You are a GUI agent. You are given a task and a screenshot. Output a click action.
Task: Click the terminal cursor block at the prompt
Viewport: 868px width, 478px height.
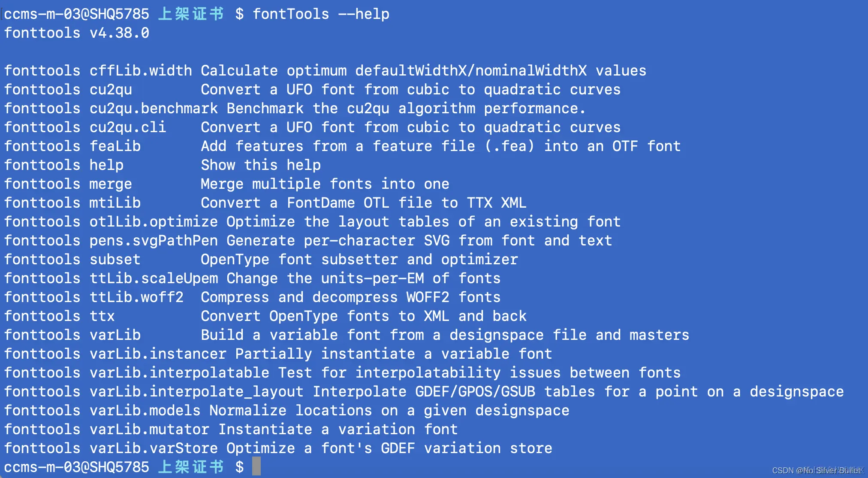pyautogui.click(x=256, y=466)
